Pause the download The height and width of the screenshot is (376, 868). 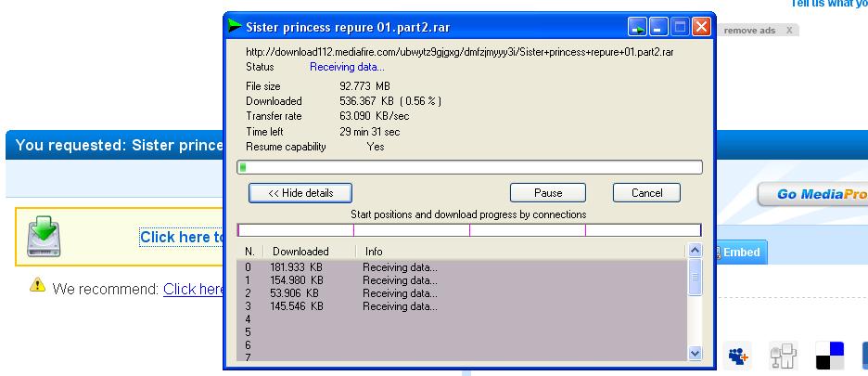pyautogui.click(x=548, y=193)
